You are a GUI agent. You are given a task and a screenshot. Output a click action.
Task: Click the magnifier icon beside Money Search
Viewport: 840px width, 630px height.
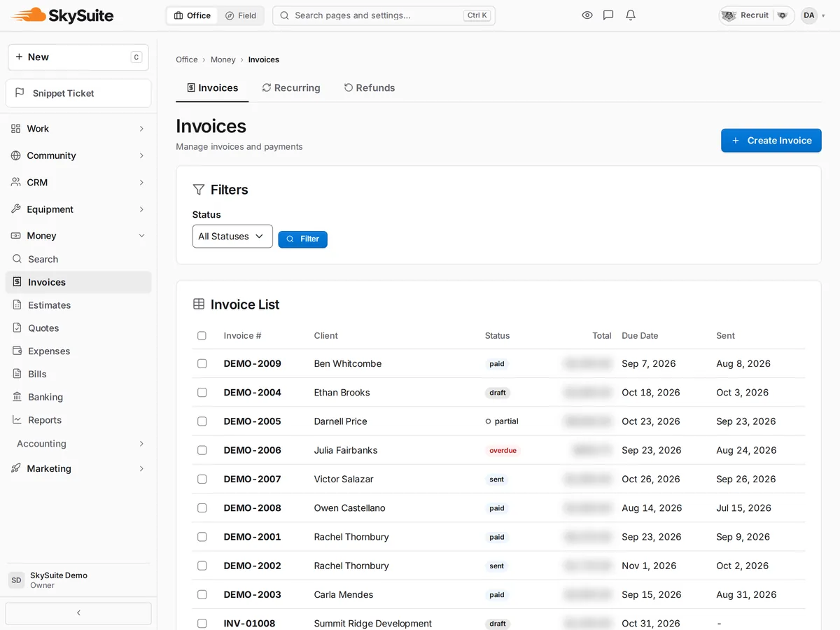point(17,259)
